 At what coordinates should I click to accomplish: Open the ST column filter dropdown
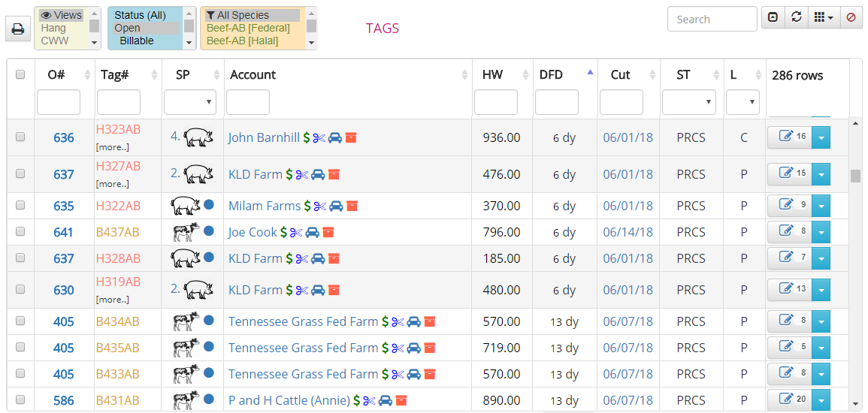pos(688,101)
